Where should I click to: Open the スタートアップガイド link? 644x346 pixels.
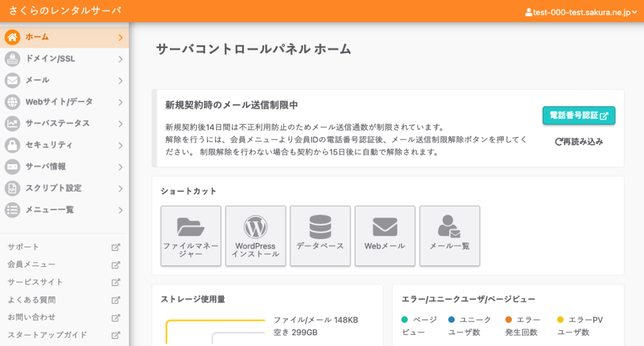(47, 335)
